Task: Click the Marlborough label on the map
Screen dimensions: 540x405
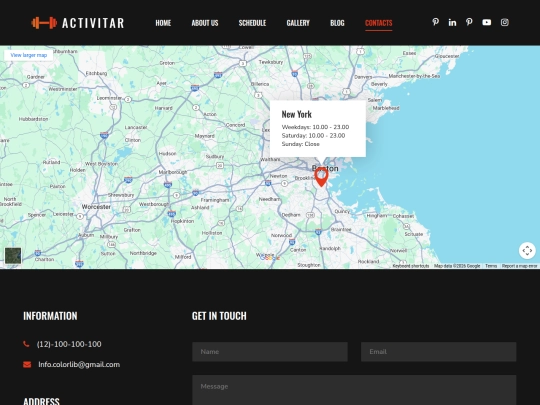Action: [x=173, y=172]
